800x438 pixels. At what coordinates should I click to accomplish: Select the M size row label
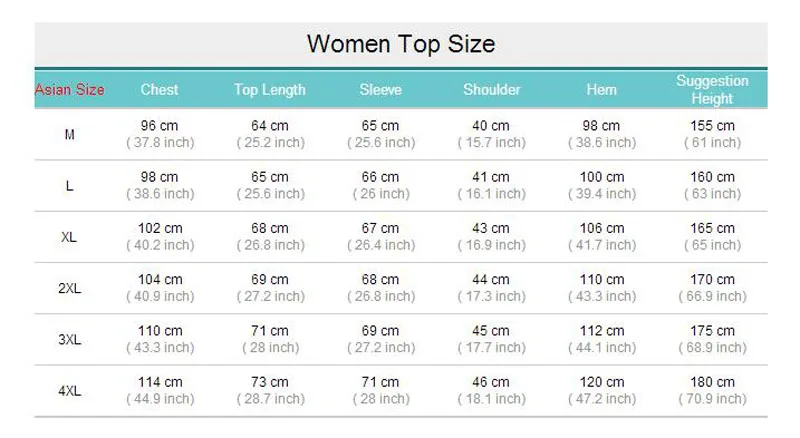(x=69, y=135)
